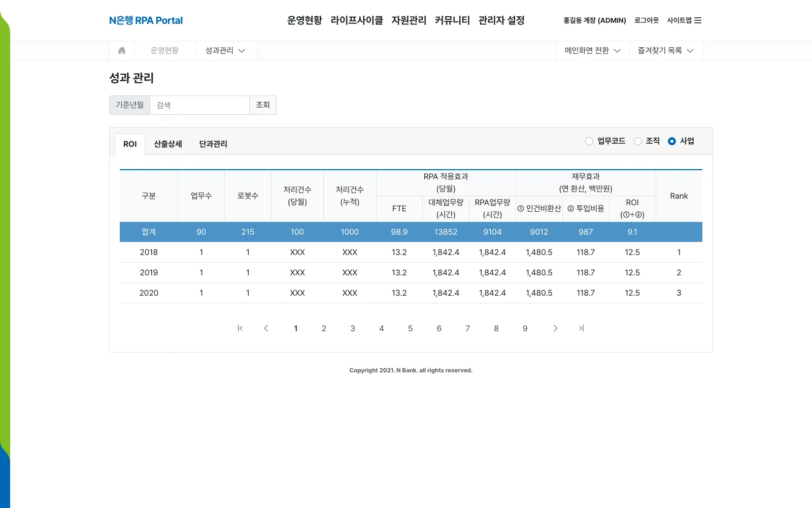Click the 2018 row label
Screen dimensions: 812x508
pos(149,252)
